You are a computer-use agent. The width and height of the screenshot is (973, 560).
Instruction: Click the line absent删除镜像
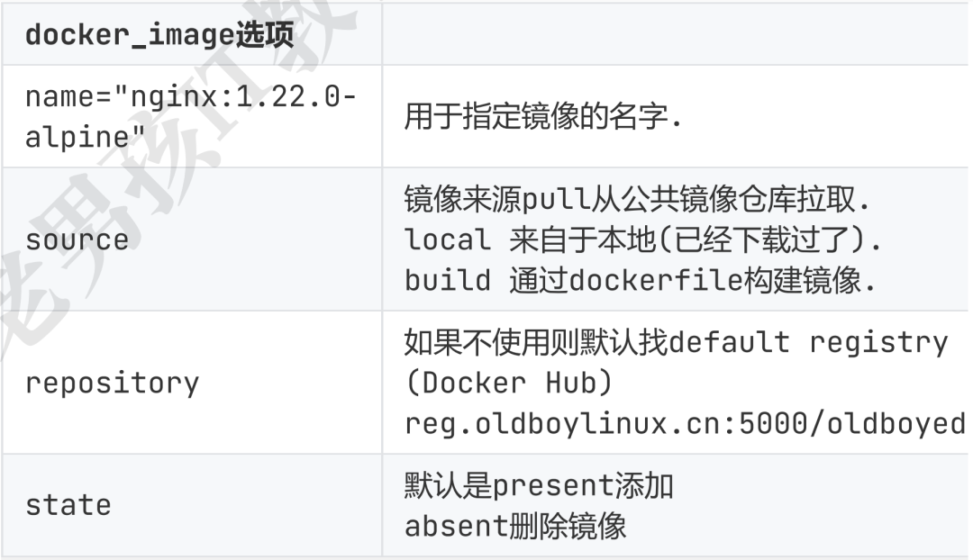point(515,525)
